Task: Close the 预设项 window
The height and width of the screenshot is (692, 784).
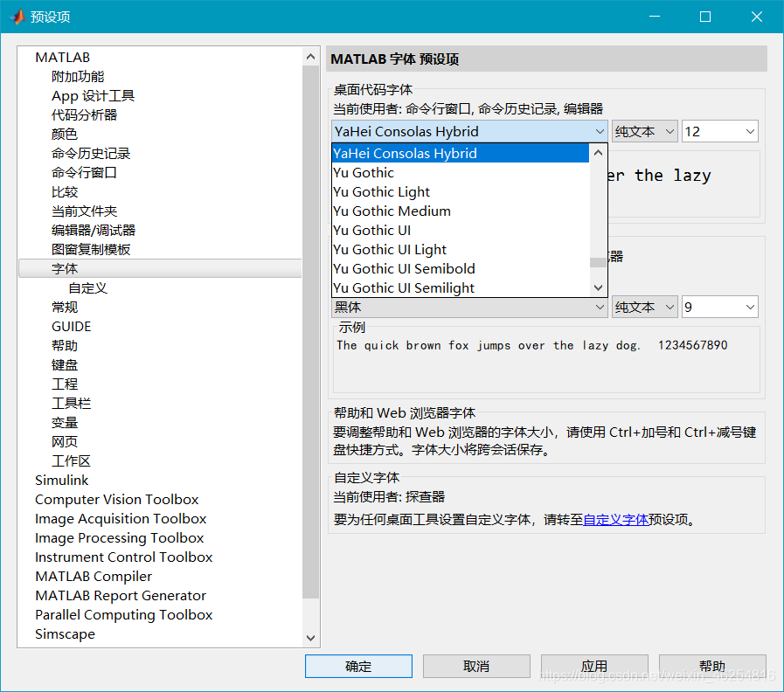Action: [x=757, y=17]
